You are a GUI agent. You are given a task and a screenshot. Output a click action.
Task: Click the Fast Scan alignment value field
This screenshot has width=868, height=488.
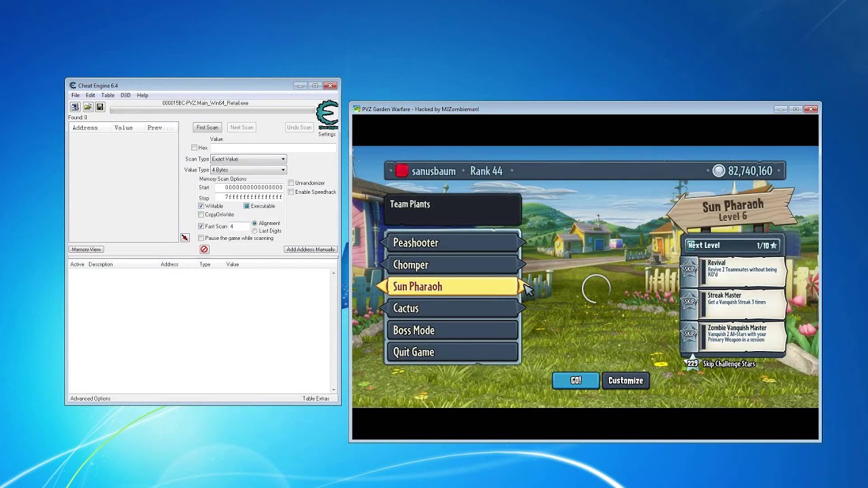(239, 226)
